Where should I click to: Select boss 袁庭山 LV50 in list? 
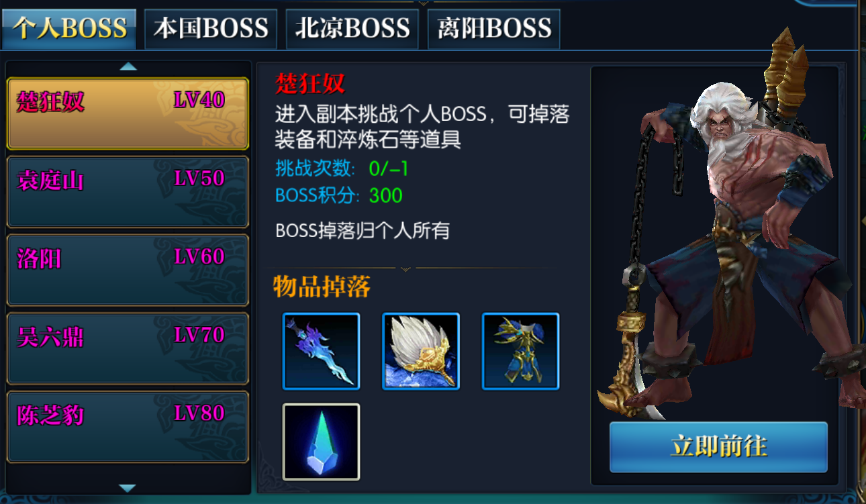pos(128,193)
